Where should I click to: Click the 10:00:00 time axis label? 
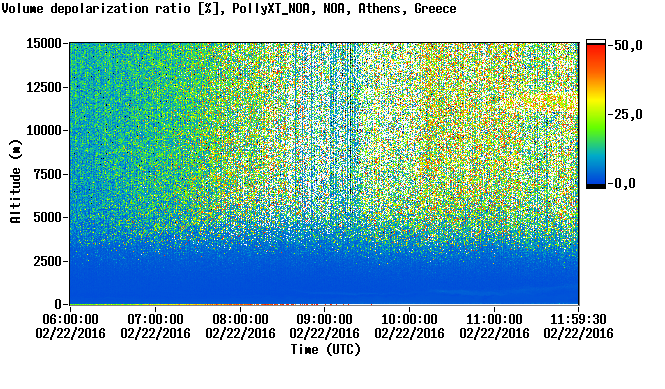tap(409, 319)
